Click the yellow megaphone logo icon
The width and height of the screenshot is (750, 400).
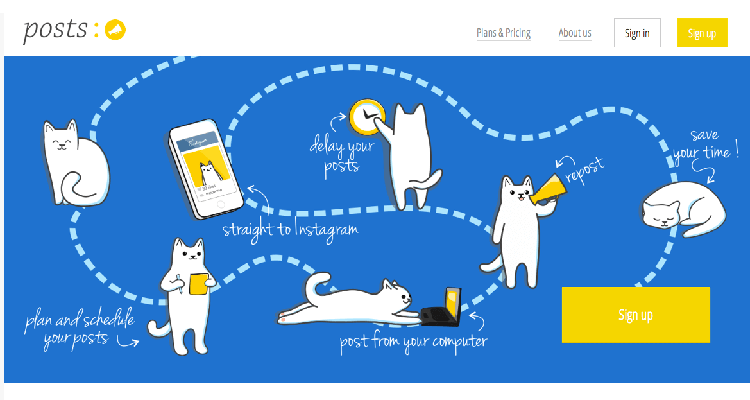click(x=115, y=30)
